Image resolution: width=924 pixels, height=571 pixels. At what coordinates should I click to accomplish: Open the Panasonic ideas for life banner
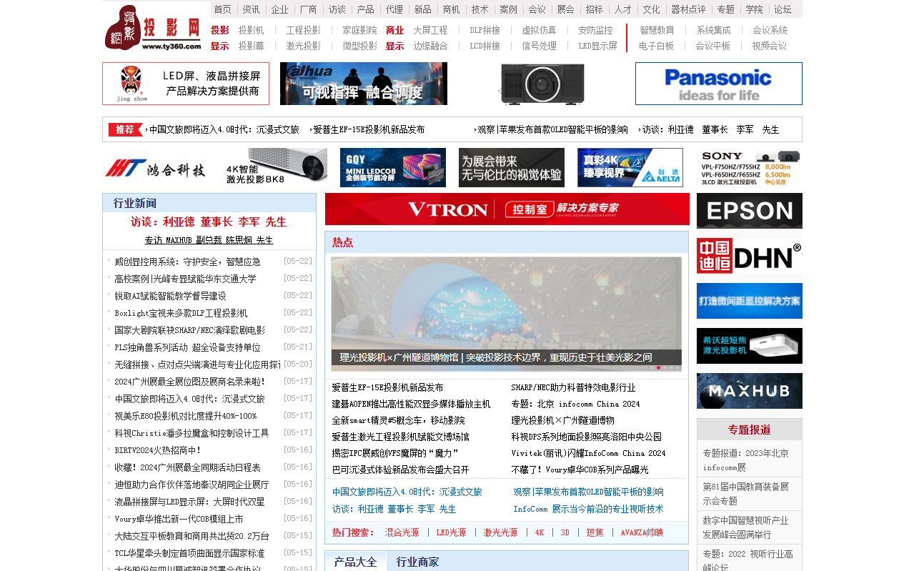719,84
